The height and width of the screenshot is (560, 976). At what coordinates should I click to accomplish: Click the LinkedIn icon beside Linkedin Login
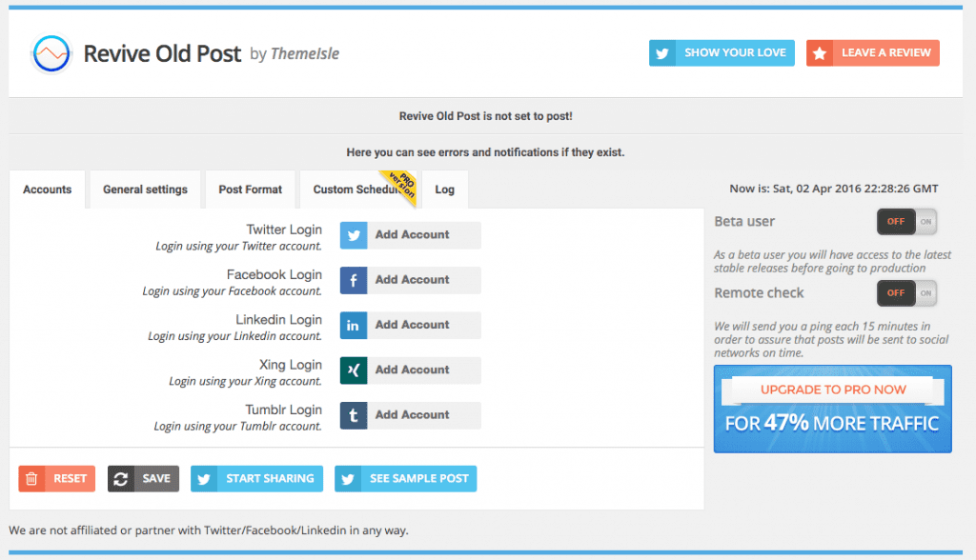[x=354, y=326]
